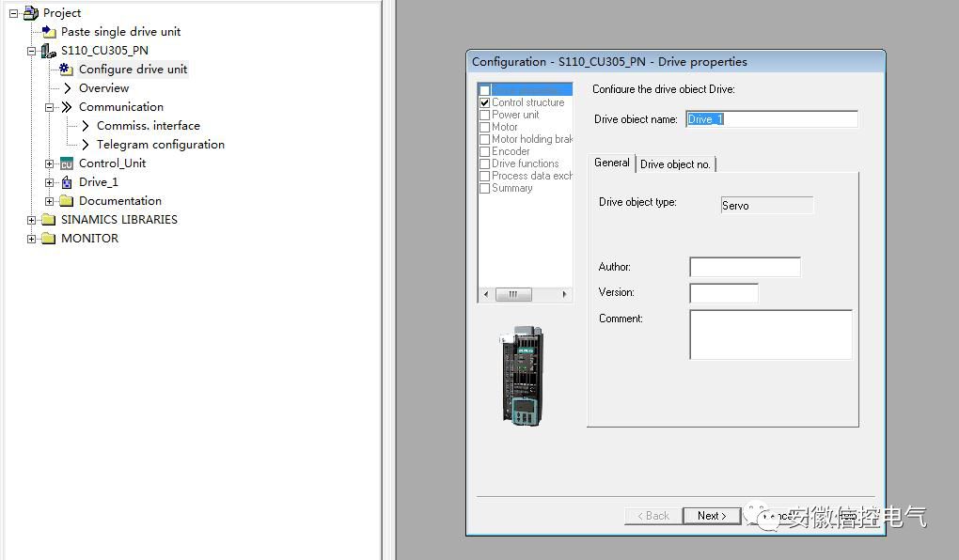The height and width of the screenshot is (560, 959).
Task: Select Summary step text
Action: click(511, 188)
